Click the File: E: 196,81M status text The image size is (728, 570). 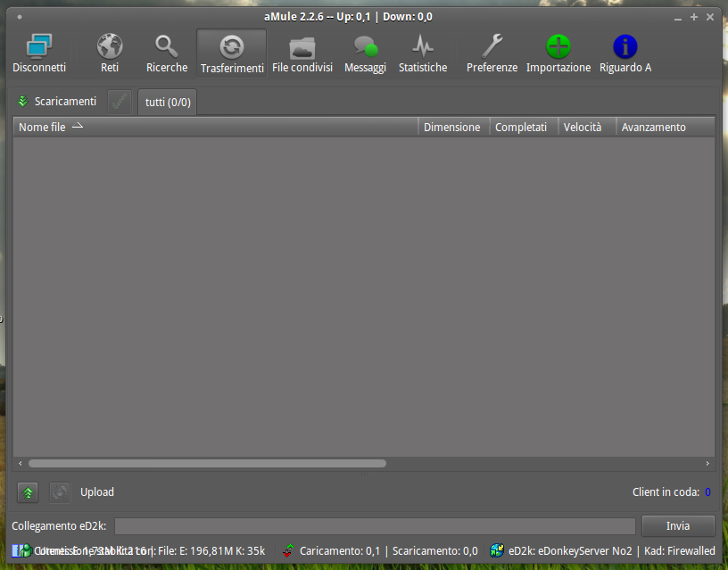(x=195, y=551)
